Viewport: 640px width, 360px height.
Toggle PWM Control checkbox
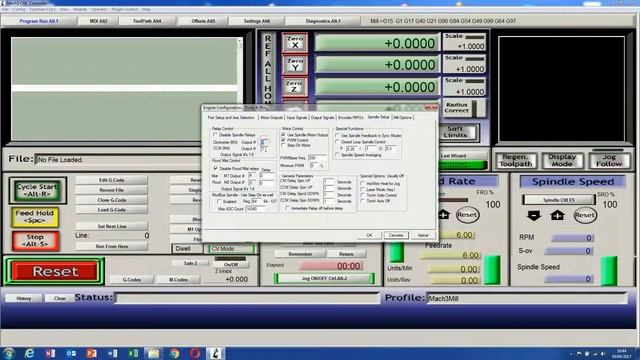[283, 140]
